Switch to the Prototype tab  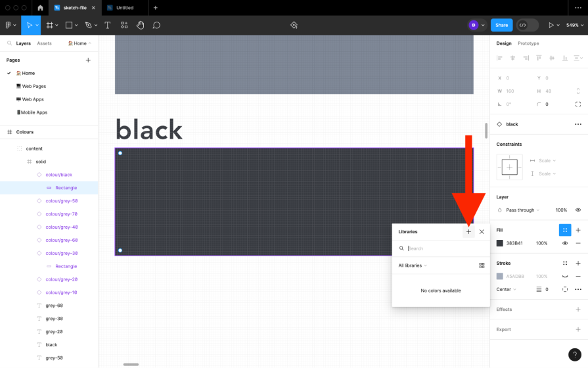pos(528,43)
